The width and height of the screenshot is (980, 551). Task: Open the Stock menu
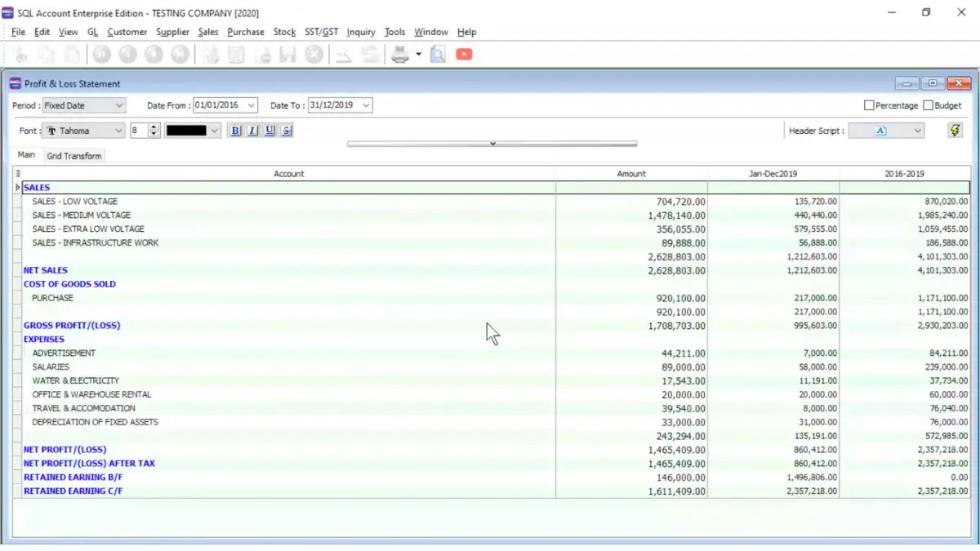click(x=284, y=32)
